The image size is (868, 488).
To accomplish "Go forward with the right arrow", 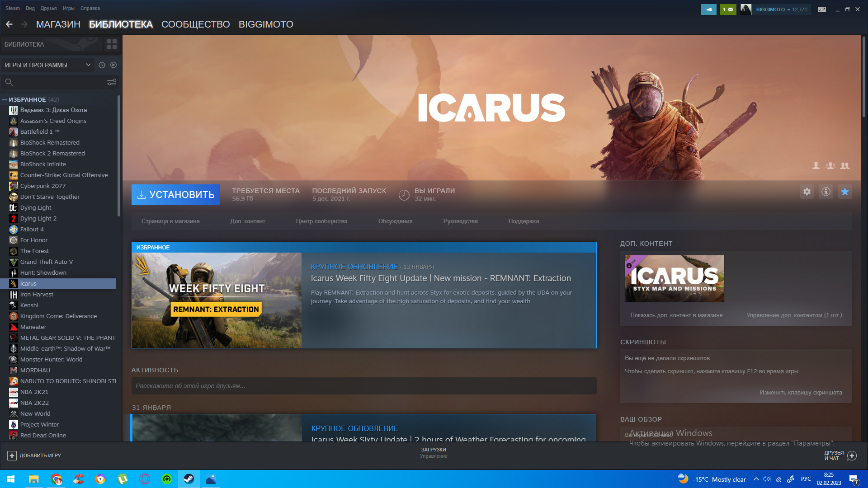I will point(24,24).
